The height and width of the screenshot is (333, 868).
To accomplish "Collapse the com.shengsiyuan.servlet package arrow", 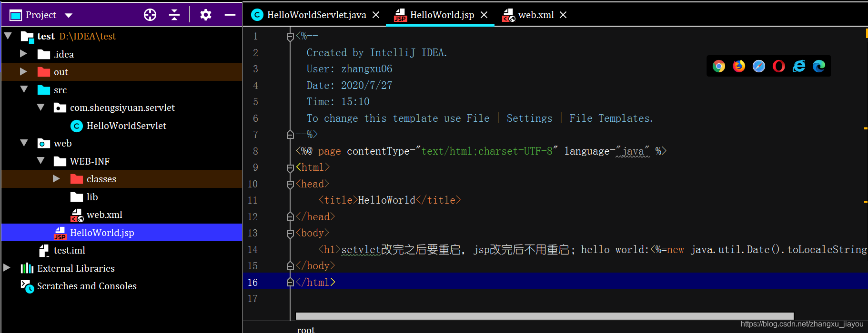I will pyautogui.click(x=41, y=108).
